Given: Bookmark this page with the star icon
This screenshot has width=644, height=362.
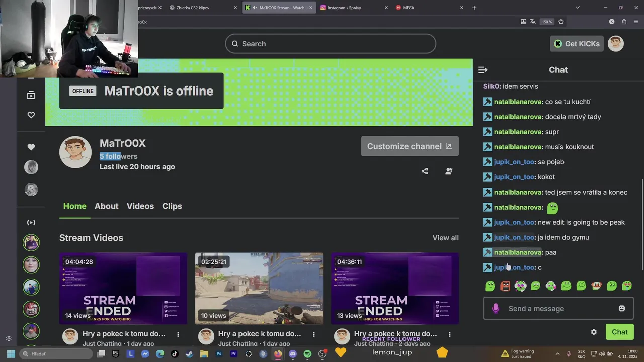Looking at the screenshot, I should (x=561, y=22).
